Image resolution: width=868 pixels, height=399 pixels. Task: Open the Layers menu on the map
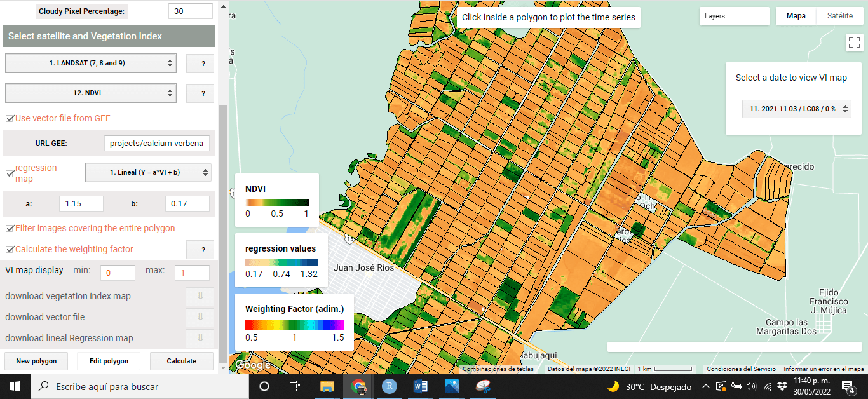click(x=734, y=16)
